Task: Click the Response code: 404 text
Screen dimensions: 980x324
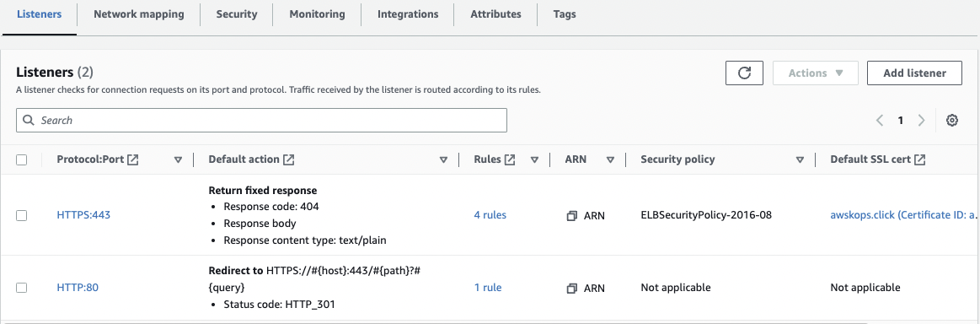Action: [272, 207]
